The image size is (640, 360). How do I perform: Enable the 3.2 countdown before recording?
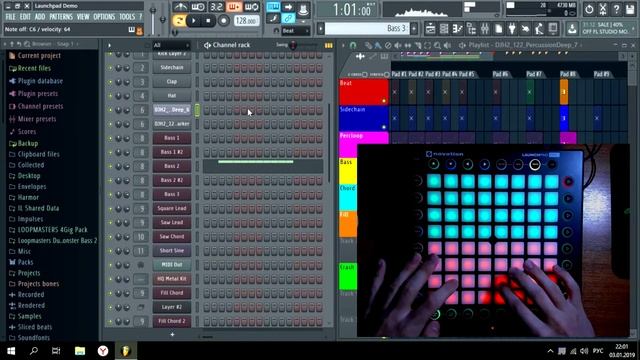pyautogui.click(x=216, y=7)
